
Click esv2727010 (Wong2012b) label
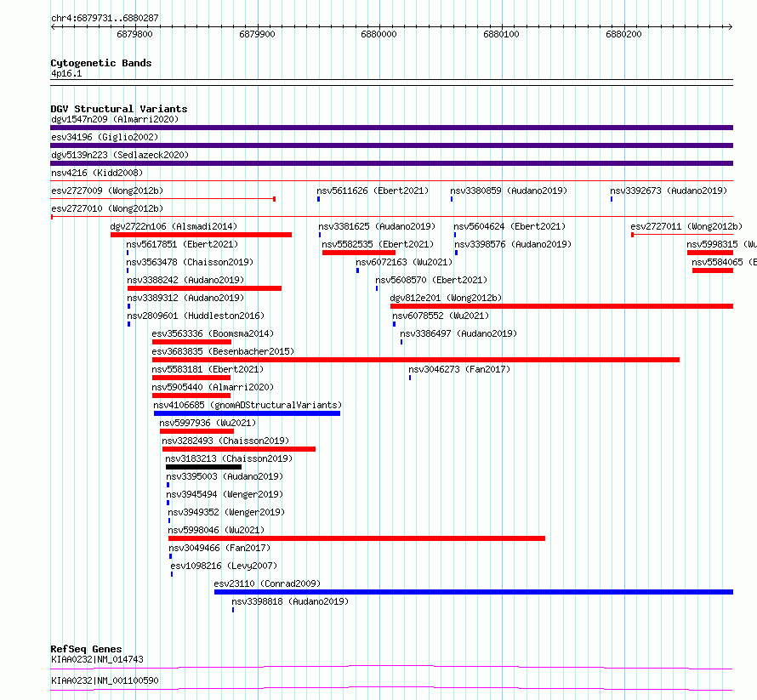coord(107,208)
